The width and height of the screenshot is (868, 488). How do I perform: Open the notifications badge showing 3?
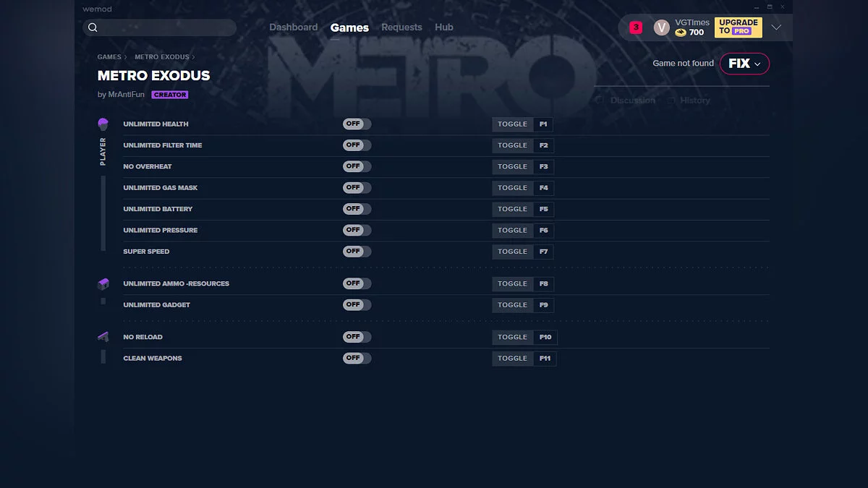635,27
